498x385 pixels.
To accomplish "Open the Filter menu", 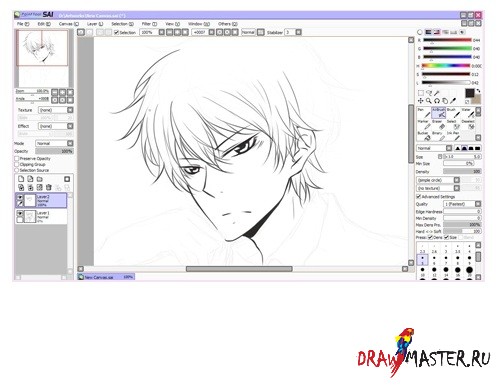I will coord(149,24).
